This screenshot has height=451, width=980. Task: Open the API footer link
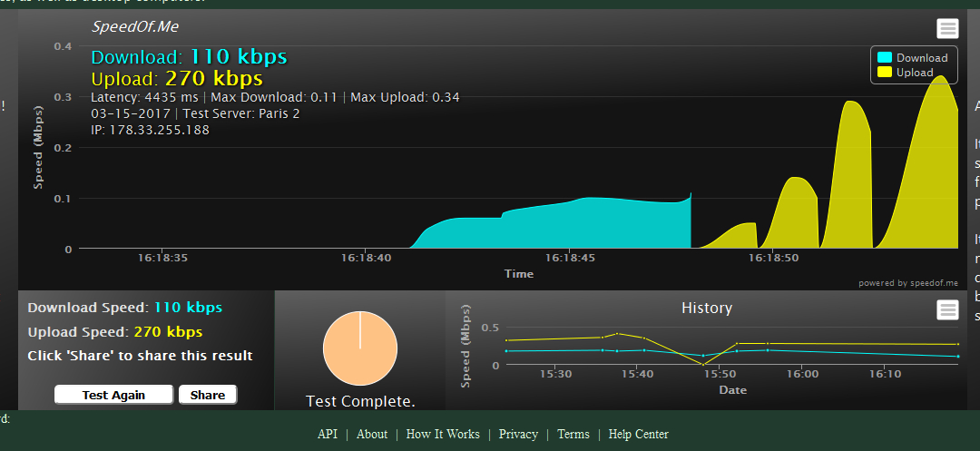(x=328, y=434)
